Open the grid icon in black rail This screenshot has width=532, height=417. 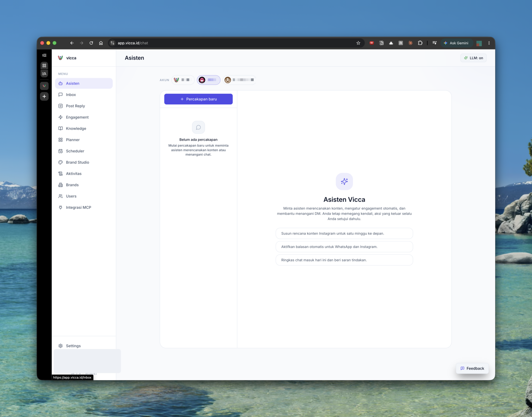click(x=44, y=66)
